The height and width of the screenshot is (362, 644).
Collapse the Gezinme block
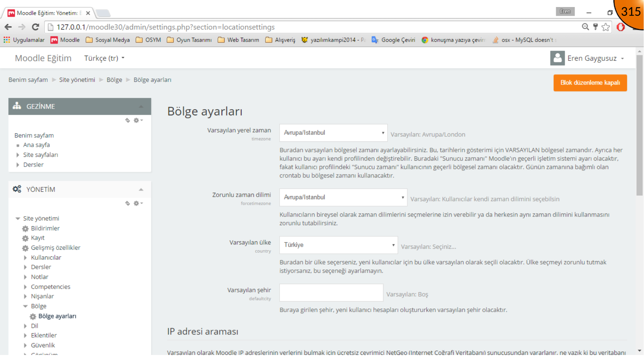[x=141, y=107]
